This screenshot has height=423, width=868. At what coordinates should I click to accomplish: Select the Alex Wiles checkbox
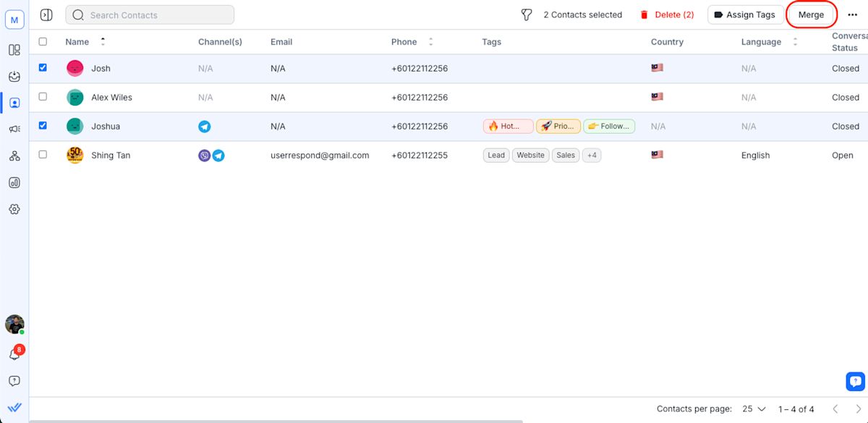pyautogui.click(x=43, y=97)
